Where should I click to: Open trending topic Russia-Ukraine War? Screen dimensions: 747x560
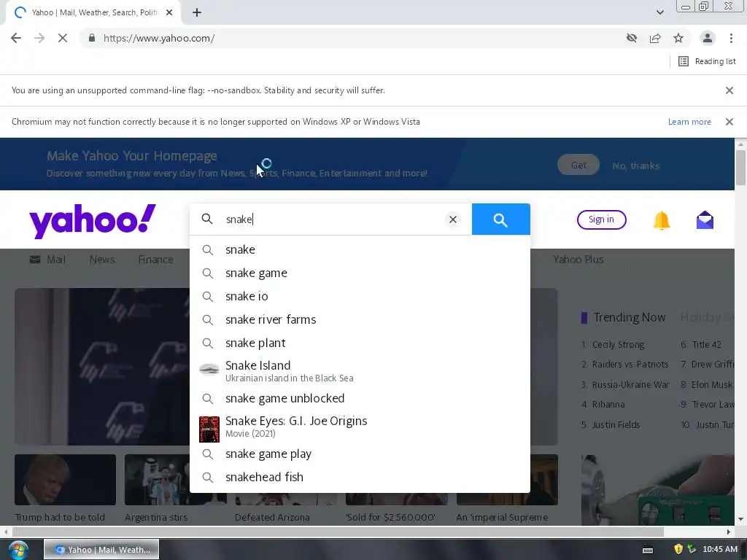pos(630,384)
